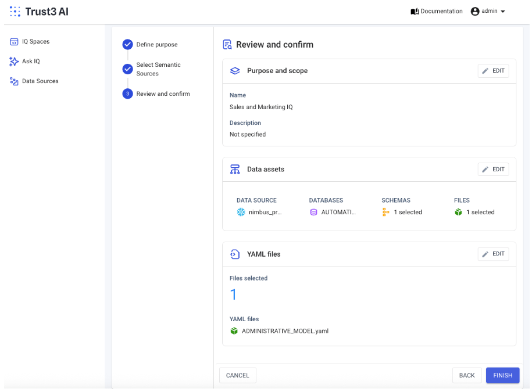This screenshot has height=392, width=532.
Task: Click the Trust3 AI logo icon
Action: pos(15,12)
